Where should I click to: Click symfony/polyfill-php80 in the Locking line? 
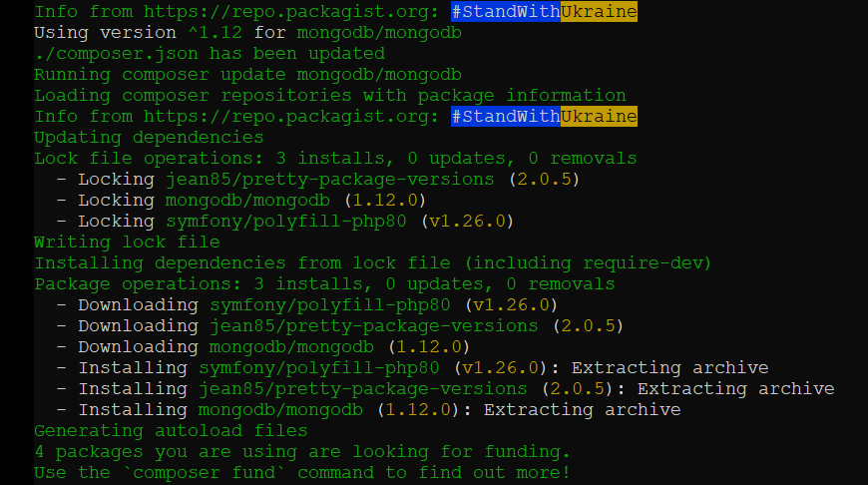coord(285,222)
